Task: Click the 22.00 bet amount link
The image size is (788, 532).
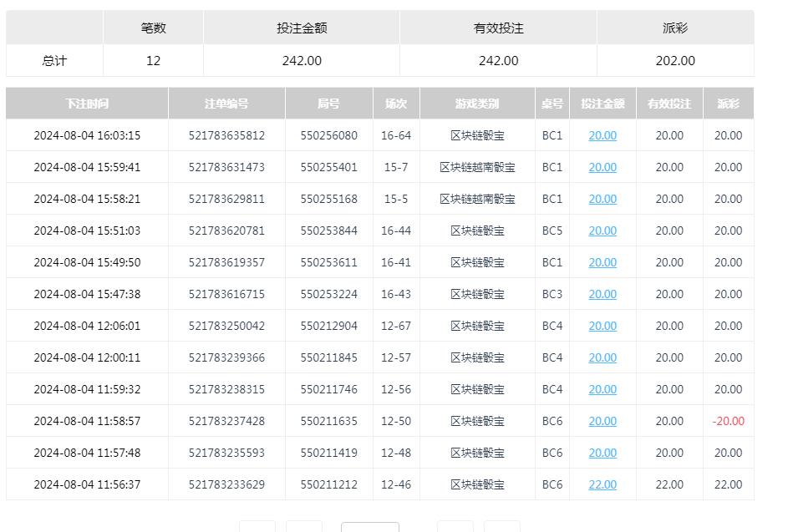Action: tap(602, 484)
